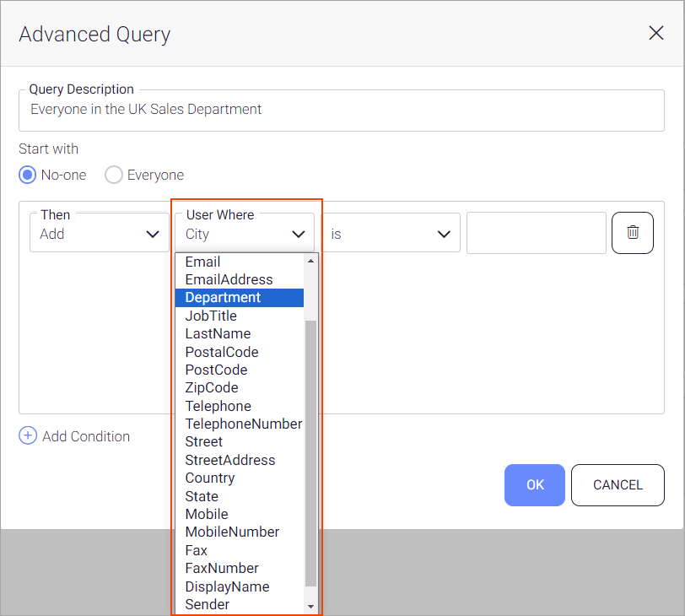Close the Advanced Query dialog
Image resolution: width=685 pixels, height=616 pixels.
point(655,34)
